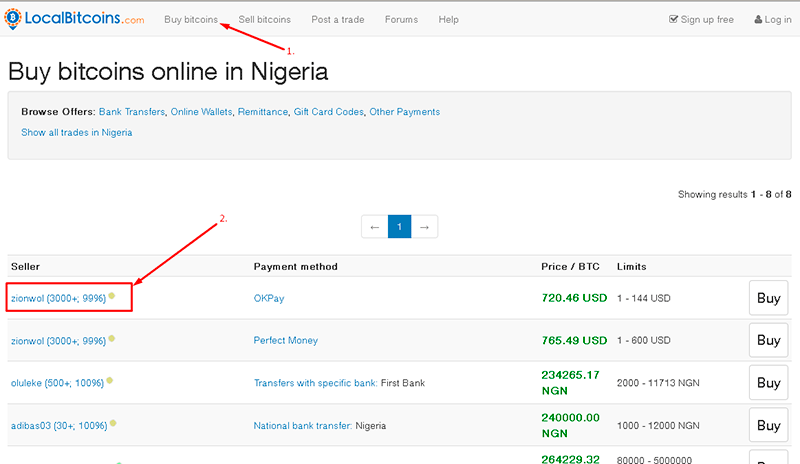This screenshot has height=464, width=800.
Task: Click the 234265.17 NGN price
Action: [570, 383]
